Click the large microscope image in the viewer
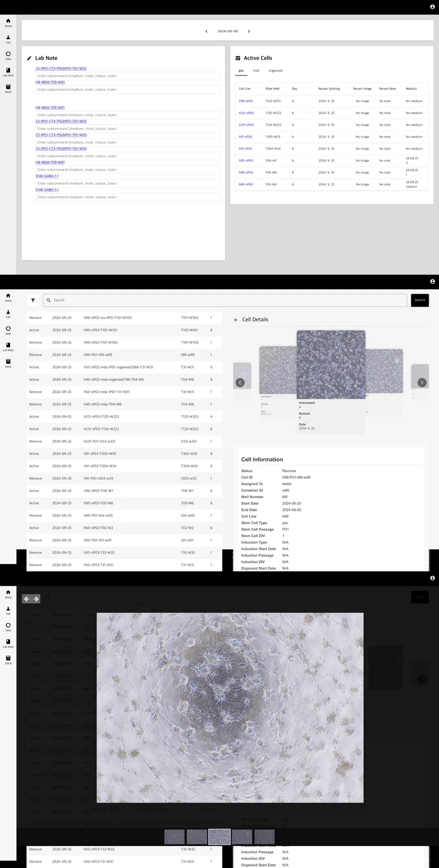This screenshot has width=439, height=868. pos(230,708)
